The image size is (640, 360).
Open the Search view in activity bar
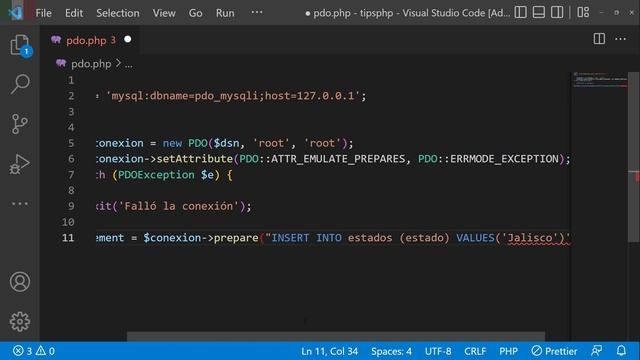tap(20, 84)
